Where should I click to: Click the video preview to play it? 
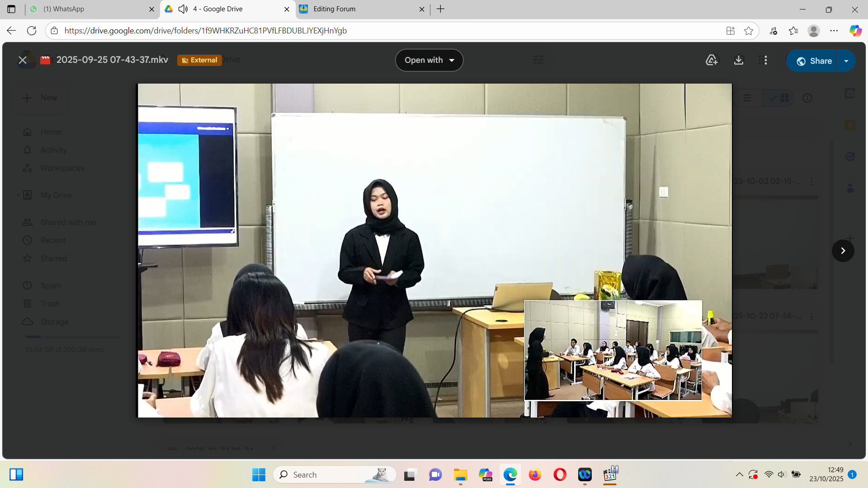434,250
